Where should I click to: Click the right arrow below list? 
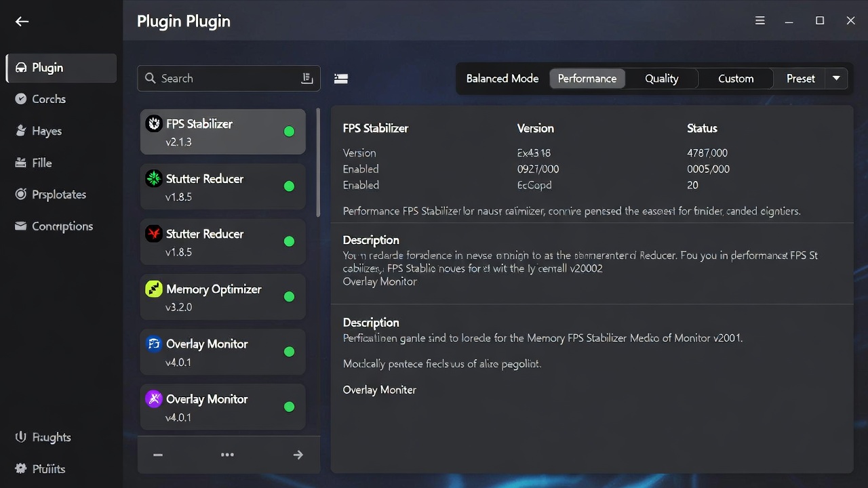coord(298,455)
